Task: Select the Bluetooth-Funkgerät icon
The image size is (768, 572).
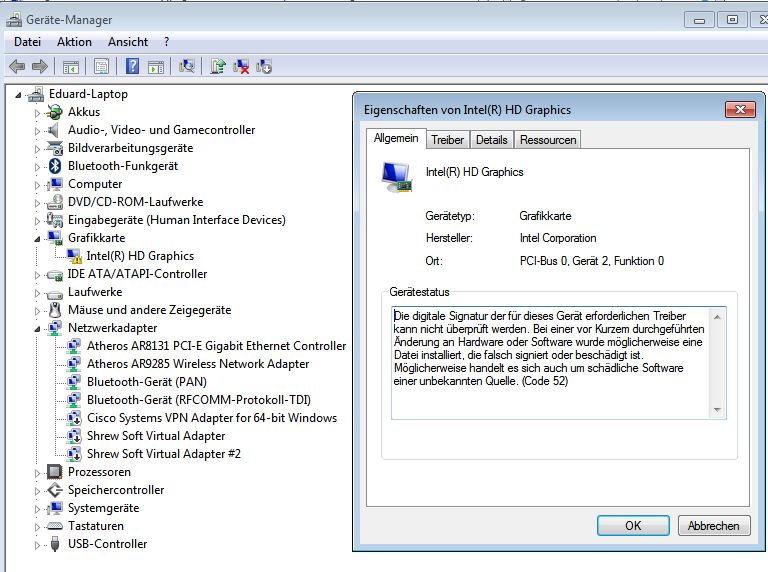Action: point(55,166)
